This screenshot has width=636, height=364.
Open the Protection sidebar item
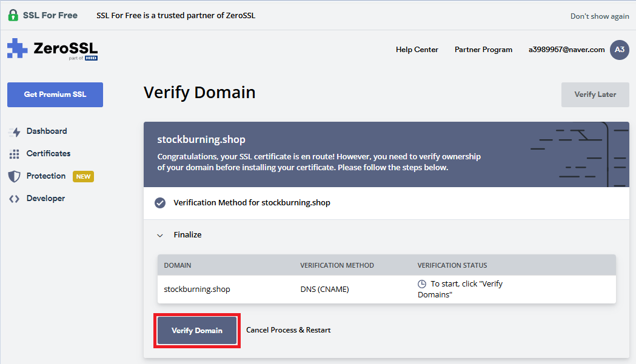(46, 176)
